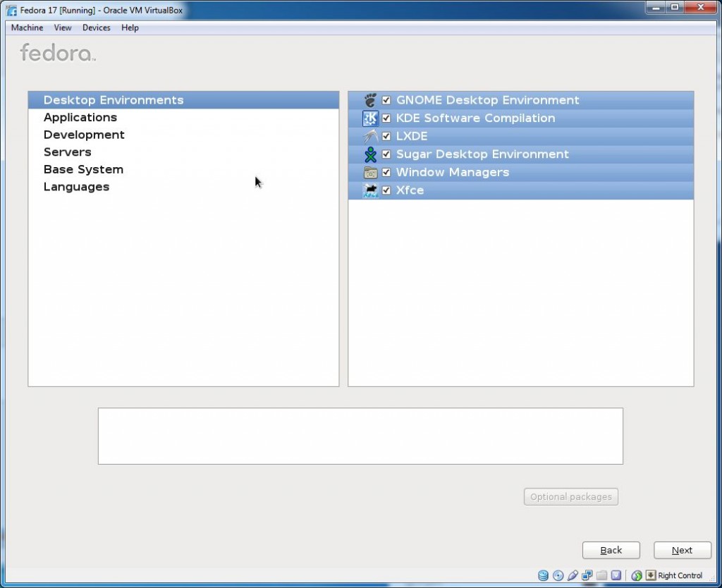Disable the Window Managers checkbox
The width and height of the screenshot is (722, 588).
(x=386, y=172)
